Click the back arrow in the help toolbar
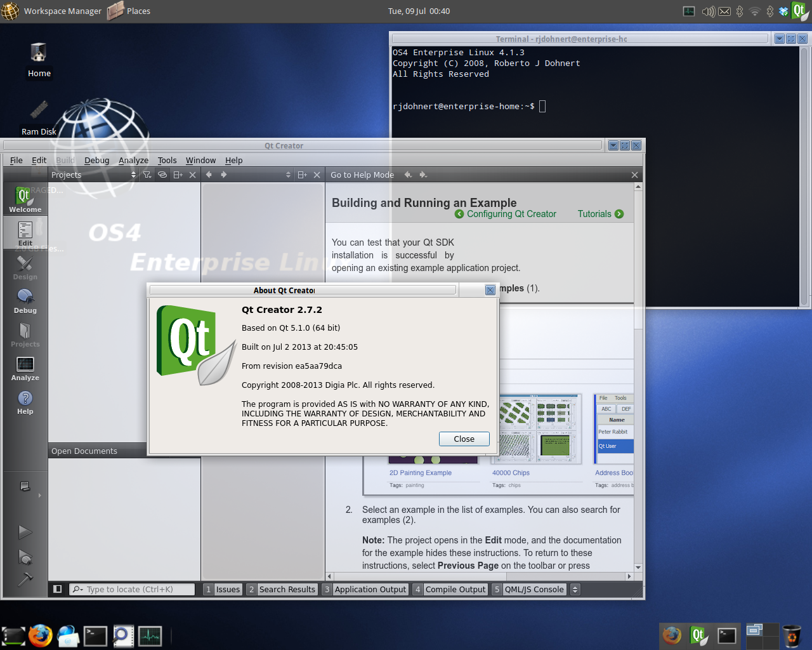This screenshot has height=650, width=812. point(408,175)
